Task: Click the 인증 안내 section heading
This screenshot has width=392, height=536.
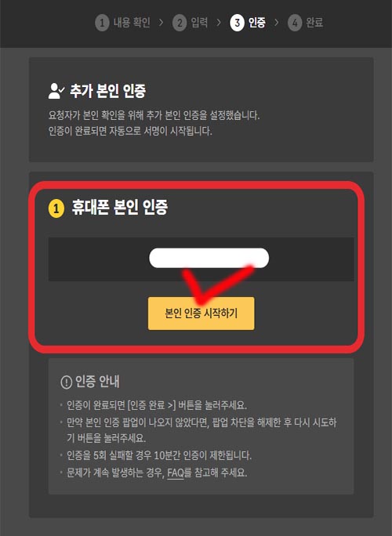Action: (97, 382)
